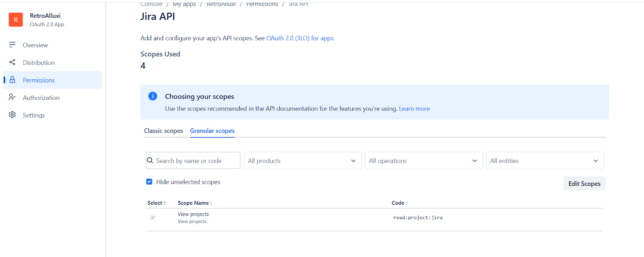The image size is (644, 257).
Task: Click Console in the breadcrumb
Action: point(151,4)
